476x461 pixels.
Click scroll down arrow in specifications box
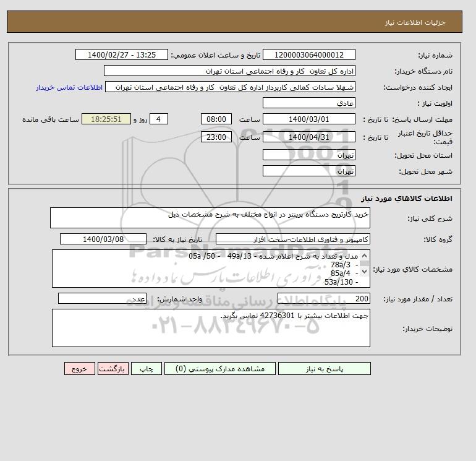(364, 272)
